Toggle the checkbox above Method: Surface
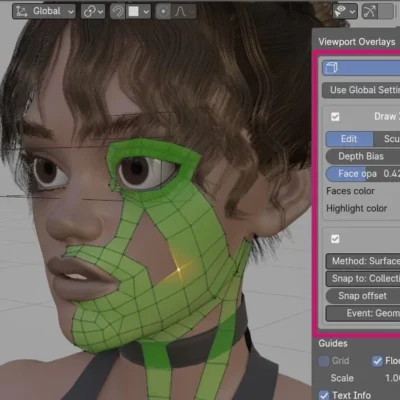Image resolution: width=400 pixels, height=400 pixels. click(x=335, y=239)
